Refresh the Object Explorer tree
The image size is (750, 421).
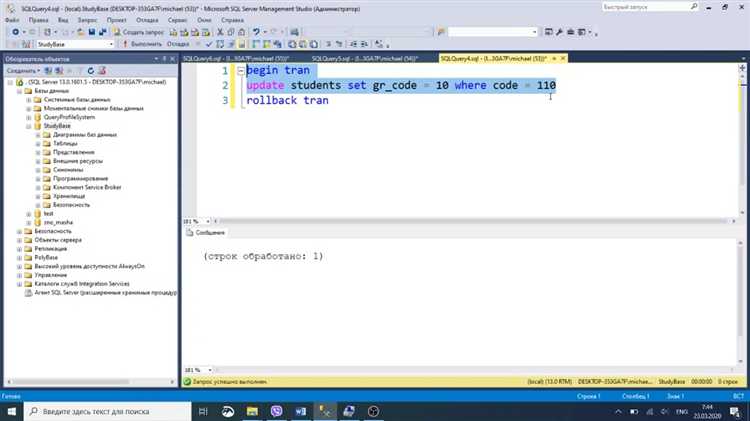pos(91,71)
